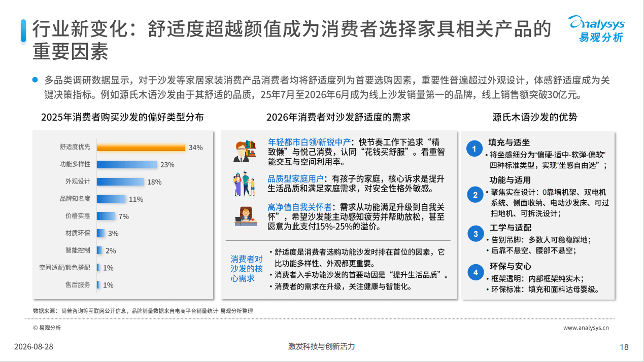Viewport: 644px width, 362px height.
Task: Click numbered circle 3 beside 工学与适配
Action: 476,234
